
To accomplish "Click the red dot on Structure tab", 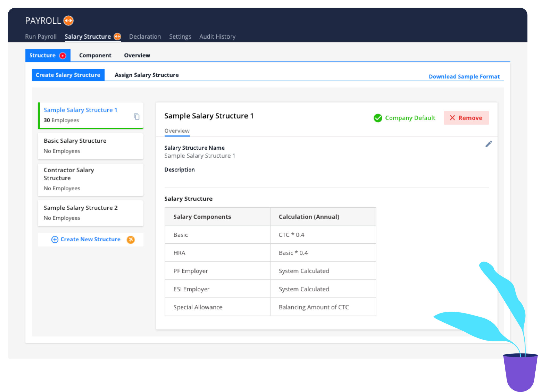I will (63, 56).
